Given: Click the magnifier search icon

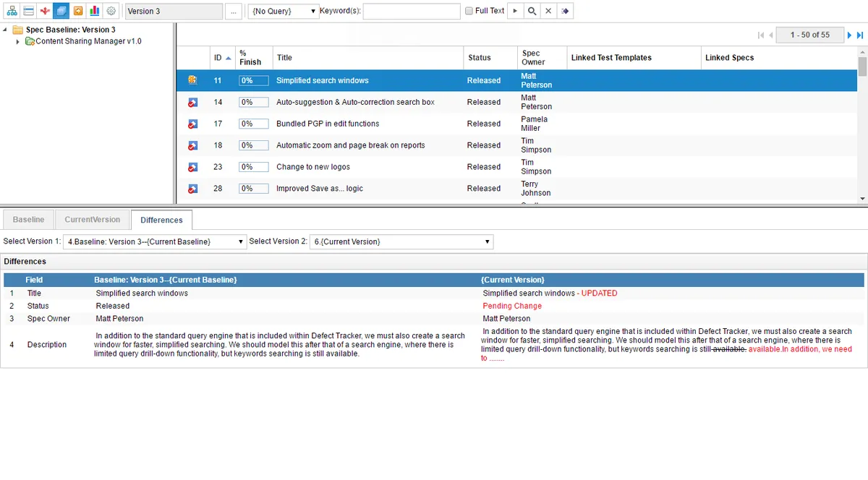Looking at the screenshot, I should click(532, 11).
